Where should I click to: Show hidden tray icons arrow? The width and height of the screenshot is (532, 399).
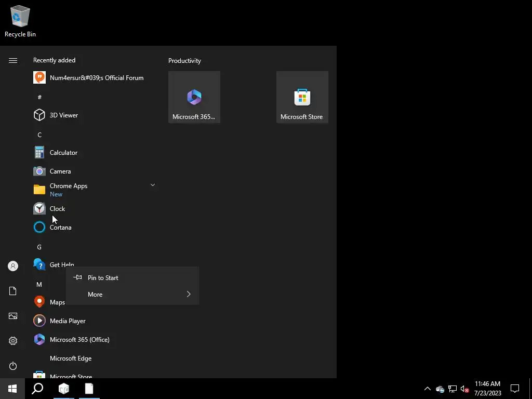pos(428,389)
